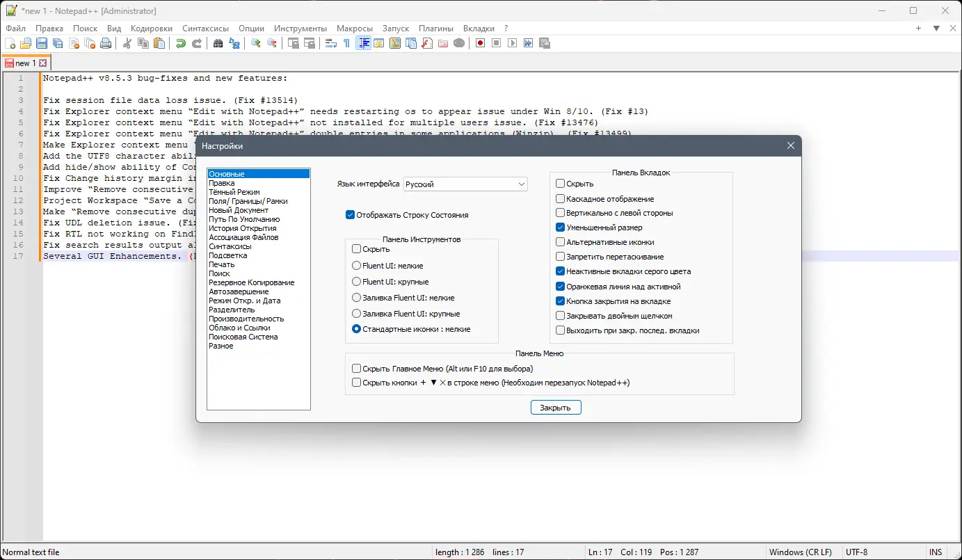Click the Stop Recording macro icon
The height and width of the screenshot is (560, 962).
click(x=497, y=43)
